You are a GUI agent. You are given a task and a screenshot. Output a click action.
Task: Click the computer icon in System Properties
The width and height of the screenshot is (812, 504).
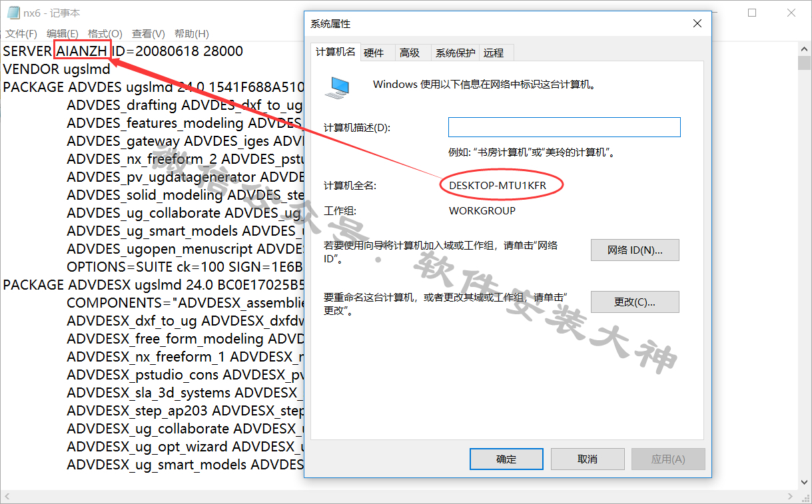338,87
